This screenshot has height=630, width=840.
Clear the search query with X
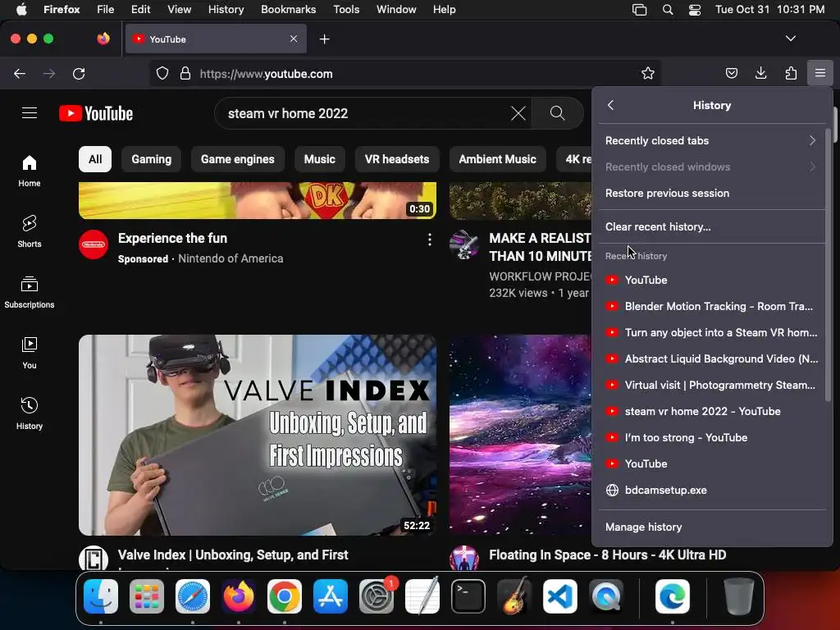click(x=518, y=113)
